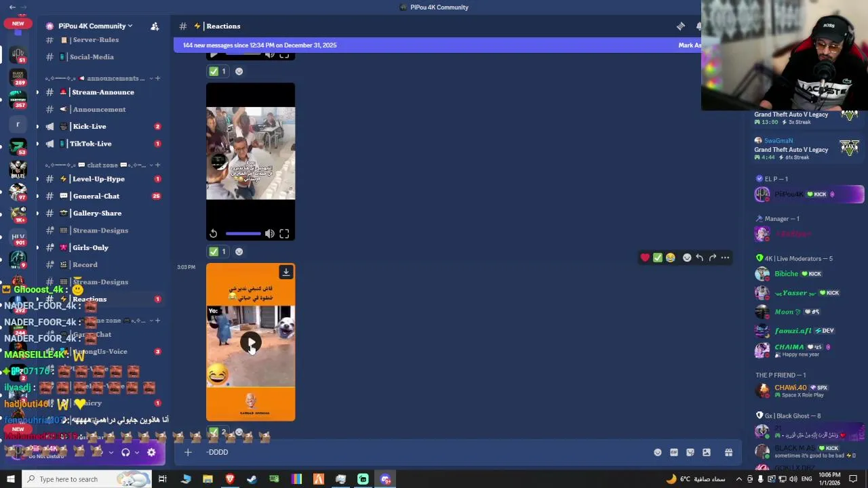868x488 pixels.
Task: Click the Windows Start button
Action: point(10,479)
